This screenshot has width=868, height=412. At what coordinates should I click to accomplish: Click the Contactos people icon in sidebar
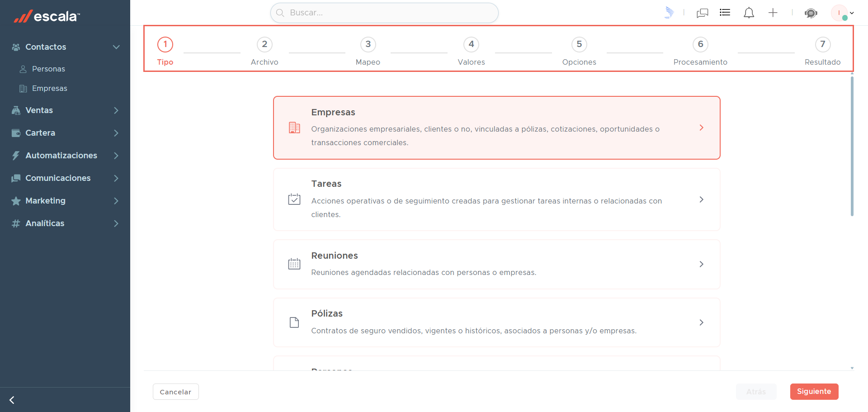16,47
